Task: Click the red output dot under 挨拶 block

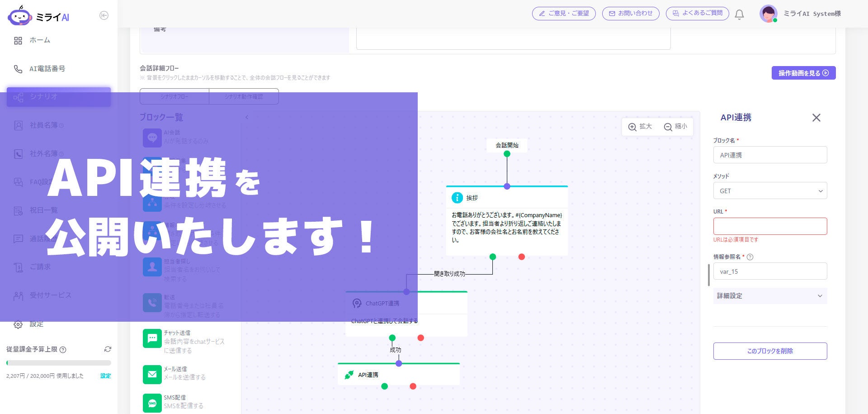Action: click(522, 257)
